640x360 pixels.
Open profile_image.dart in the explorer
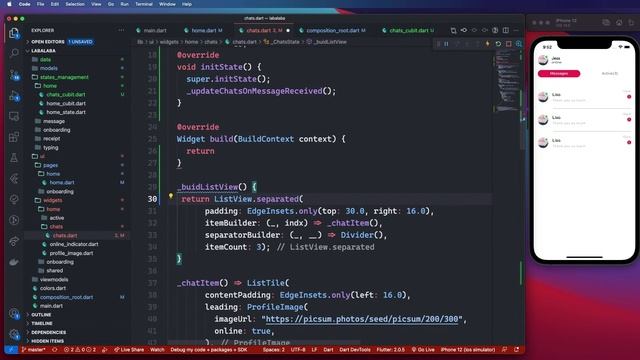71,253
